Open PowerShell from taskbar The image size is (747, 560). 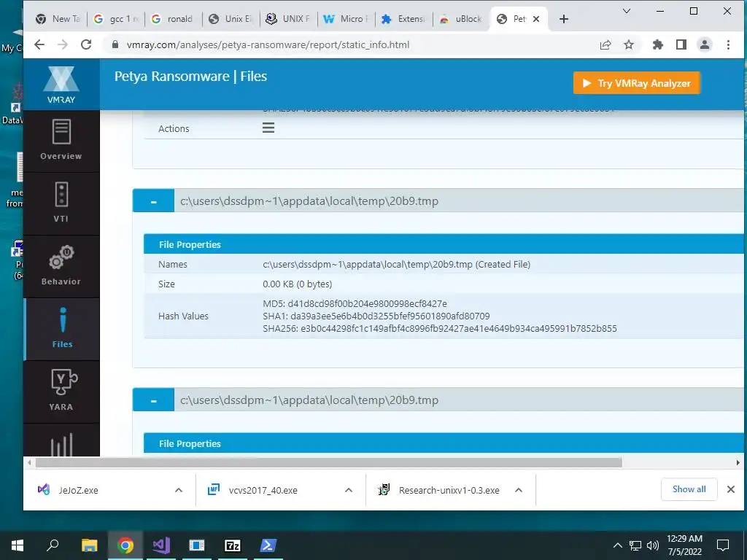pos(268,545)
